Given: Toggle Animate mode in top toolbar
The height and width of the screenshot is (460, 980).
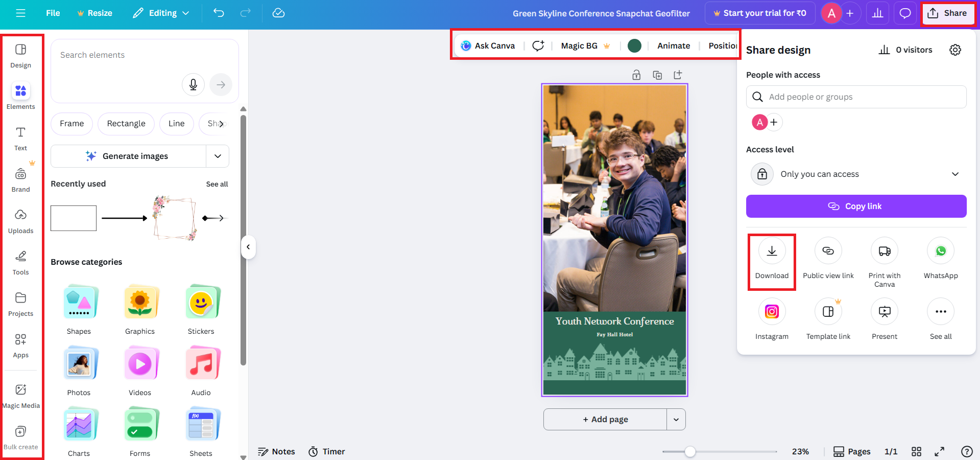Looking at the screenshot, I should click(673, 45).
